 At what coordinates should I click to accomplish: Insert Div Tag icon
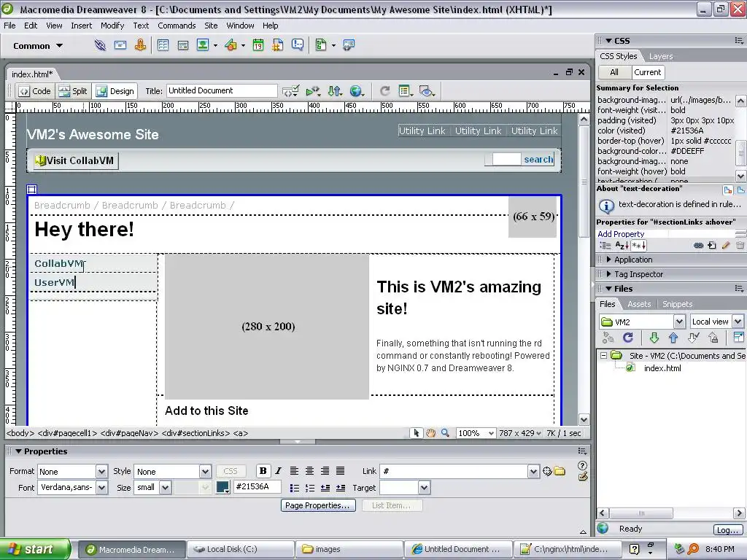point(183,45)
